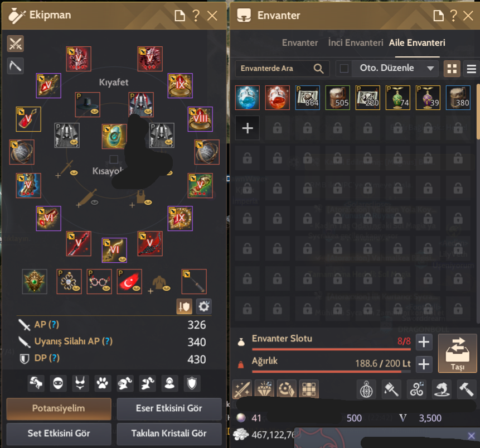
Task: Switch to list view icon in Envanter
Action: click(x=472, y=68)
